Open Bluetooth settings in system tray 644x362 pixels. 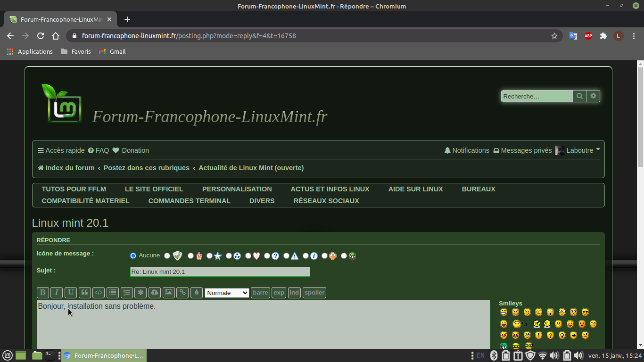pos(494,355)
